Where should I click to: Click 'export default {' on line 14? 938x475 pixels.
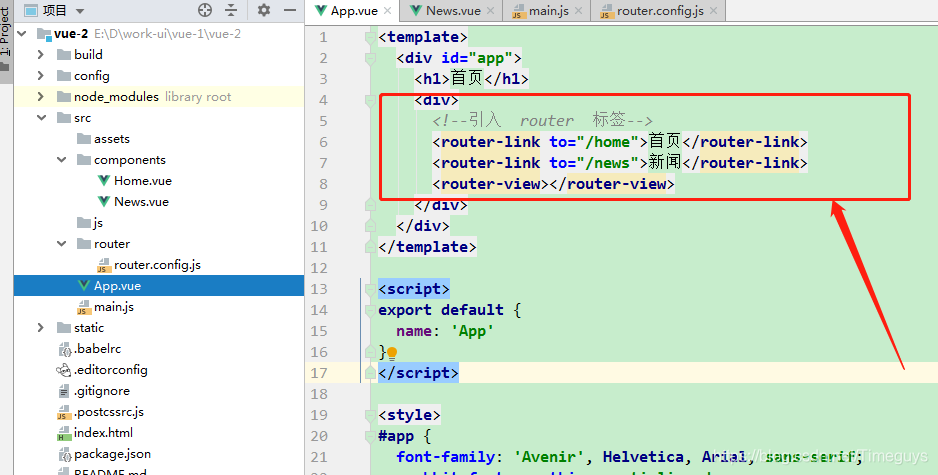(449, 310)
